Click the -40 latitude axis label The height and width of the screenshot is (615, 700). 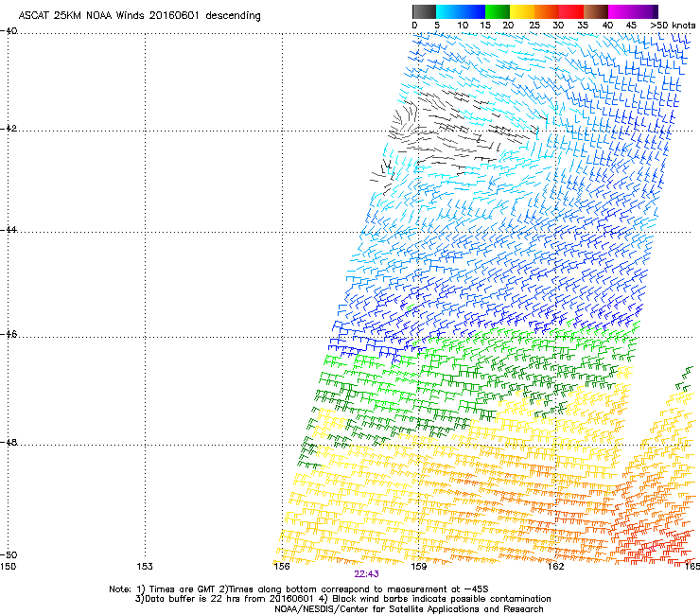pyautogui.click(x=9, y=31)
